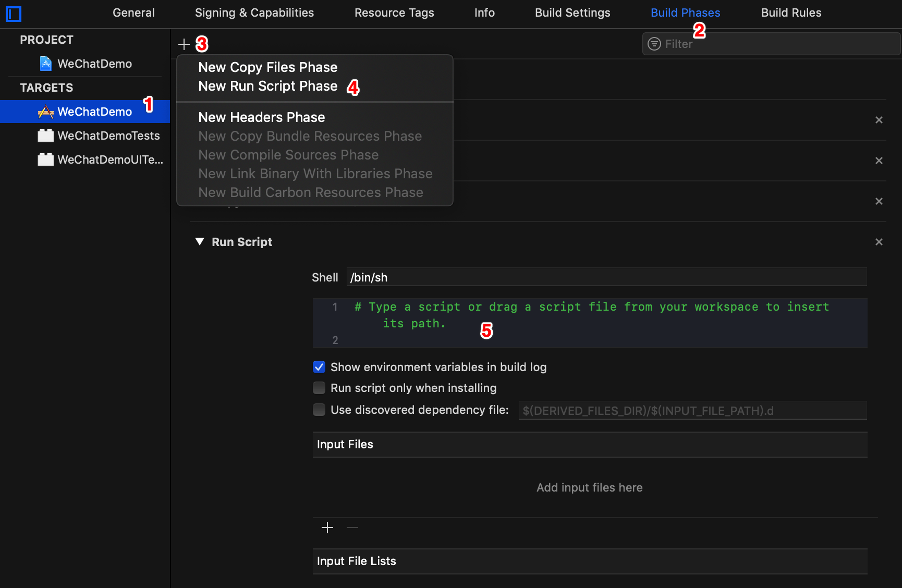This screenshot has height=588, width=902.
Task: Click the Input Files header
Action: point(590,445)
